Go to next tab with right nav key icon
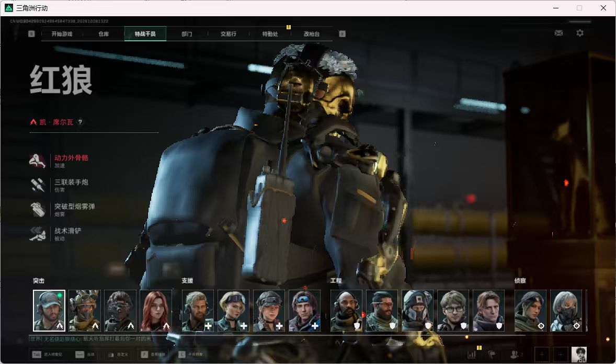Image resolution: width=616 pixels, height=364 pixels. (x=342, y=34)
